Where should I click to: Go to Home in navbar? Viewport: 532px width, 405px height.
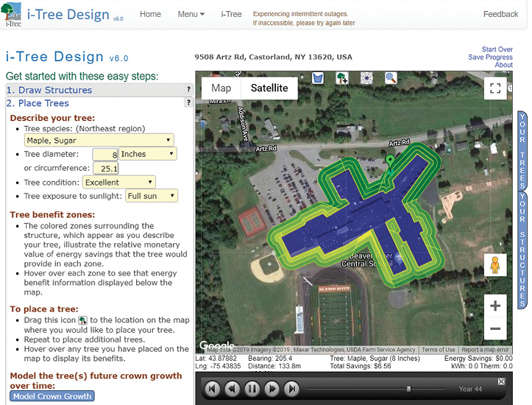(150, 14)
